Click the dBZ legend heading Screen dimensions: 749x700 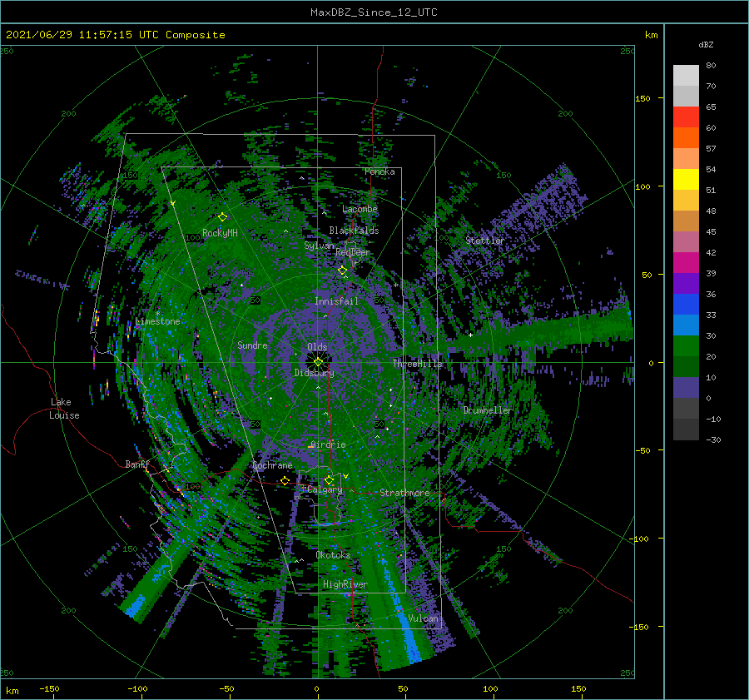click(706, 45)
